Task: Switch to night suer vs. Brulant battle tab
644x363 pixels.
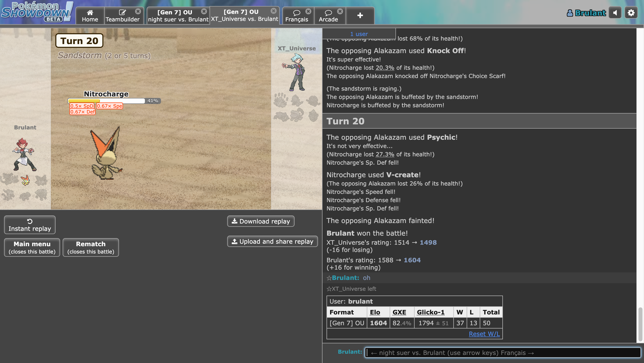Action: click(x=178, y=16)
